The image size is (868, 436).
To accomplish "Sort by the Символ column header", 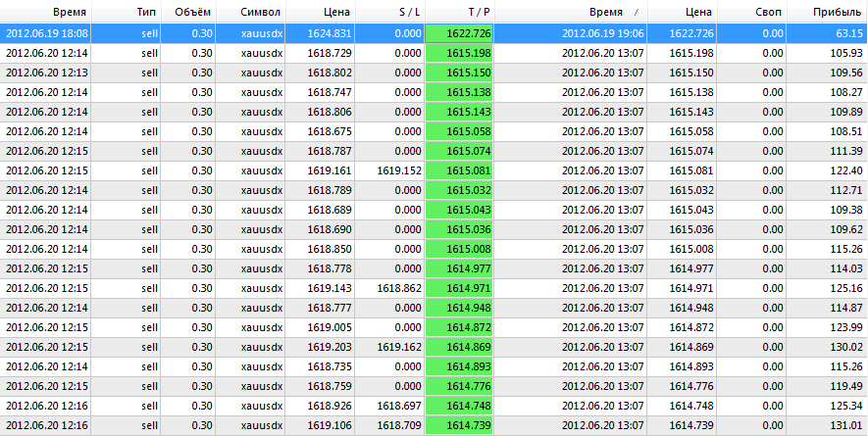I will (x=250, y=12).
